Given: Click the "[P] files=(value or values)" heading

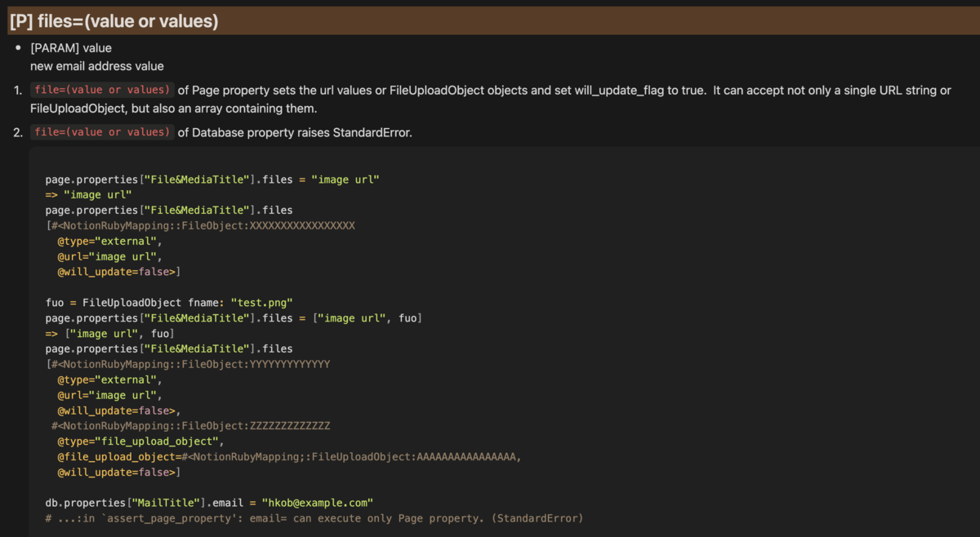Looking at the screenshot, I should pos(114,22).
